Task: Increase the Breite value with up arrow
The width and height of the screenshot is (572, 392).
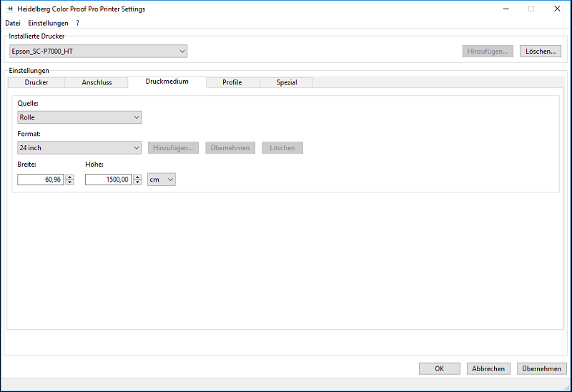Action: coord(69,177)
